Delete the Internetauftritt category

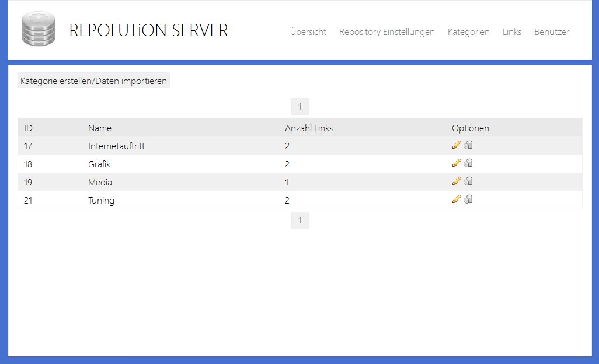[x=468, y=145]
